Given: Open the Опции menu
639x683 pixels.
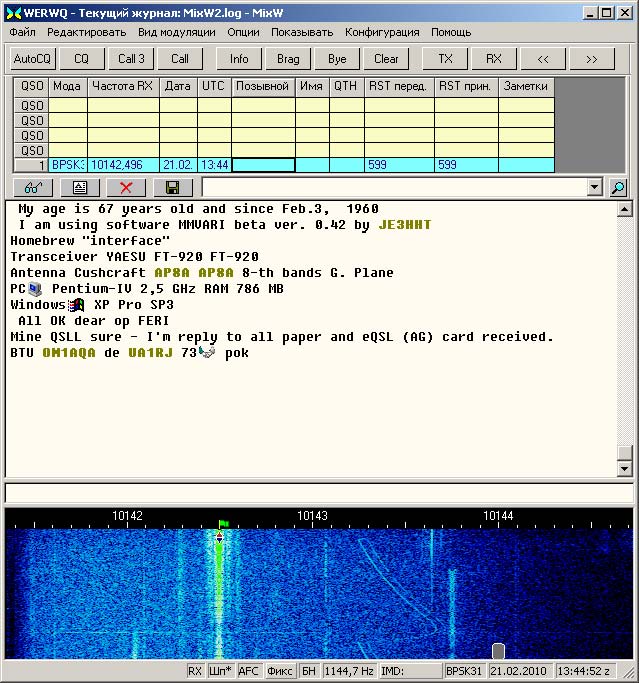Looking at the screenshot, I should tap(243, 32).
